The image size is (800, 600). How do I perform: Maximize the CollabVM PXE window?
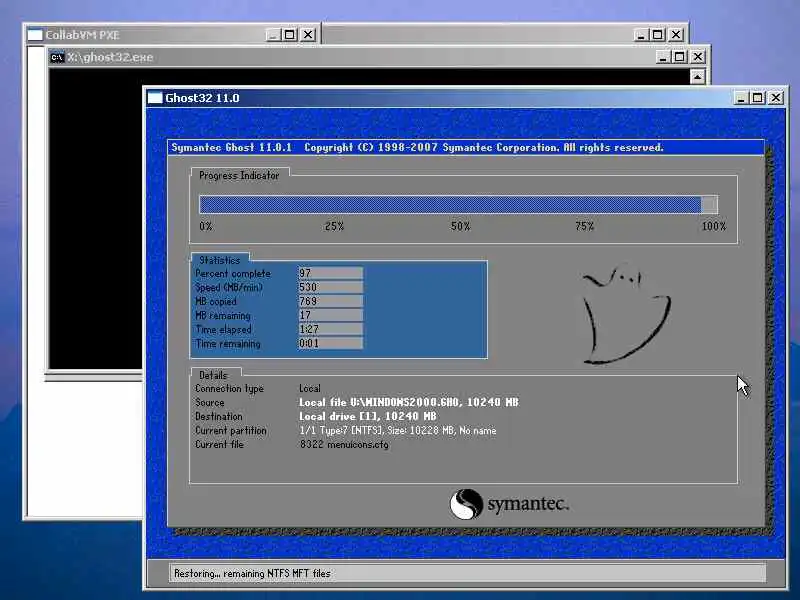(x=290, y=35)
